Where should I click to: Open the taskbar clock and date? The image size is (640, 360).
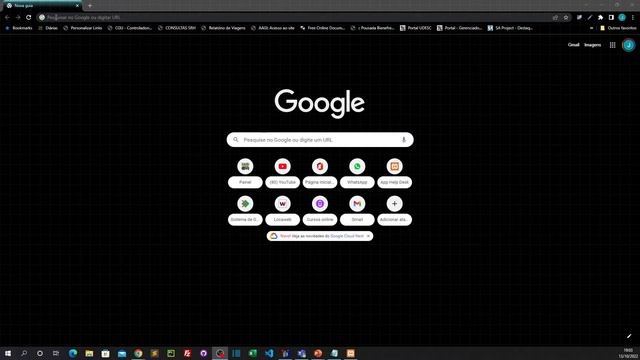coord(628,353)
